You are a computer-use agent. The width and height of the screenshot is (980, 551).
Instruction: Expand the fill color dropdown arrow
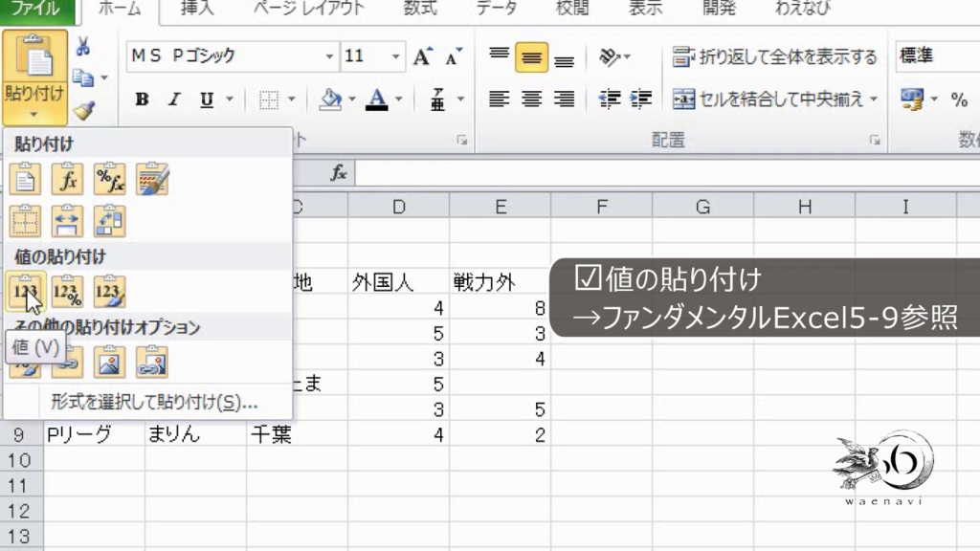pos(352,99)
